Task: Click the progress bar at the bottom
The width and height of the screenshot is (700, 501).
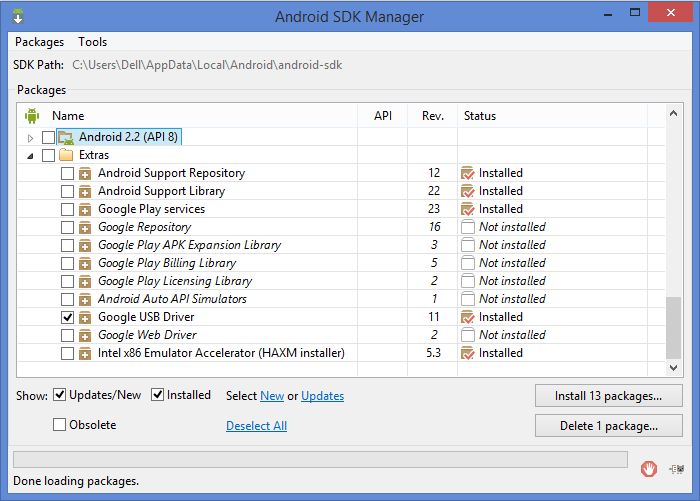Action: click(x=320, y=459)
